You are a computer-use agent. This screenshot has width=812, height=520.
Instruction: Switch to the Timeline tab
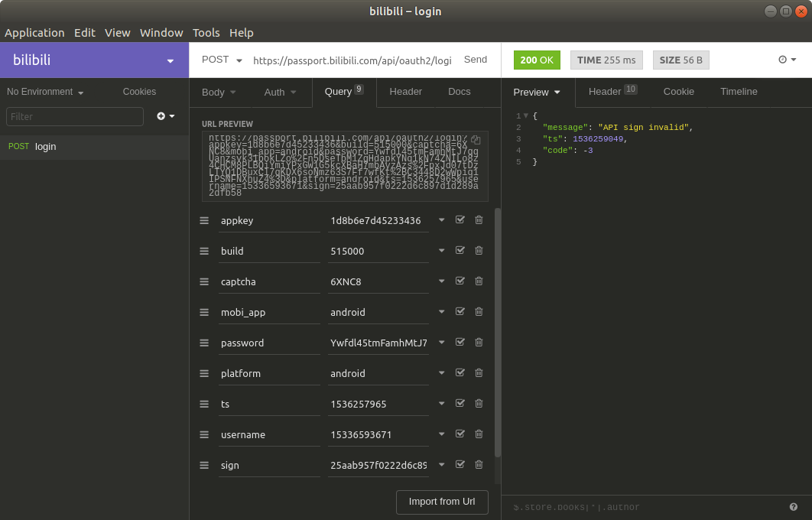pyautogui.click(x=739, y=92)
